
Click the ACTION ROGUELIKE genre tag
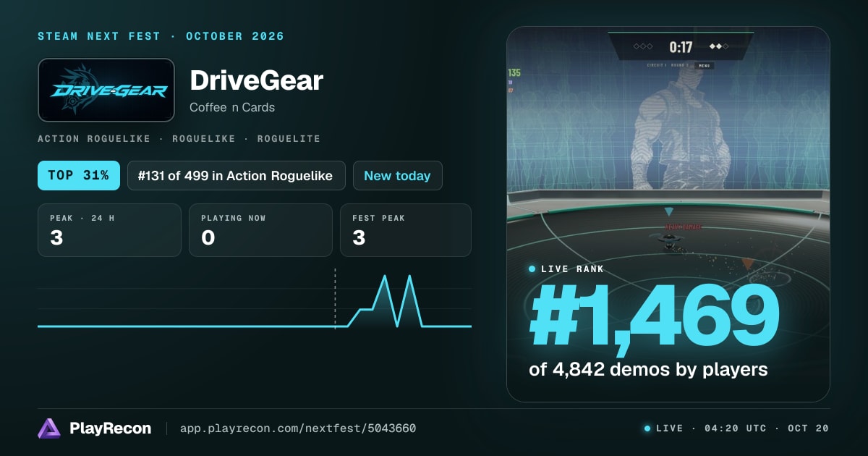click(x=94, y=138)
